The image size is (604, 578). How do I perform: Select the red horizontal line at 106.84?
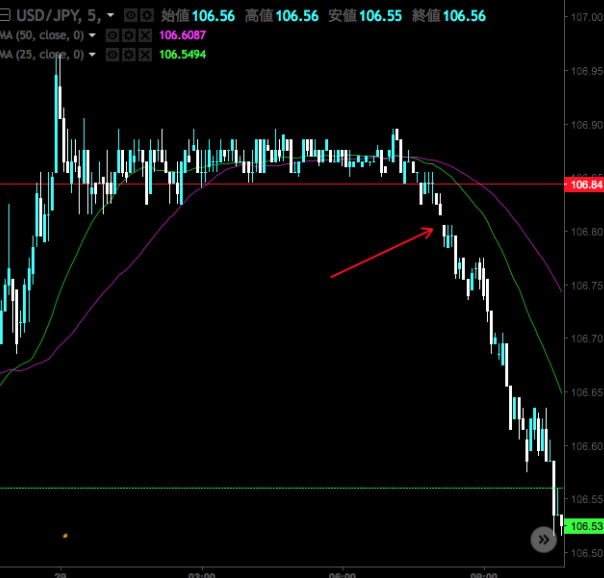pos(281,184)
